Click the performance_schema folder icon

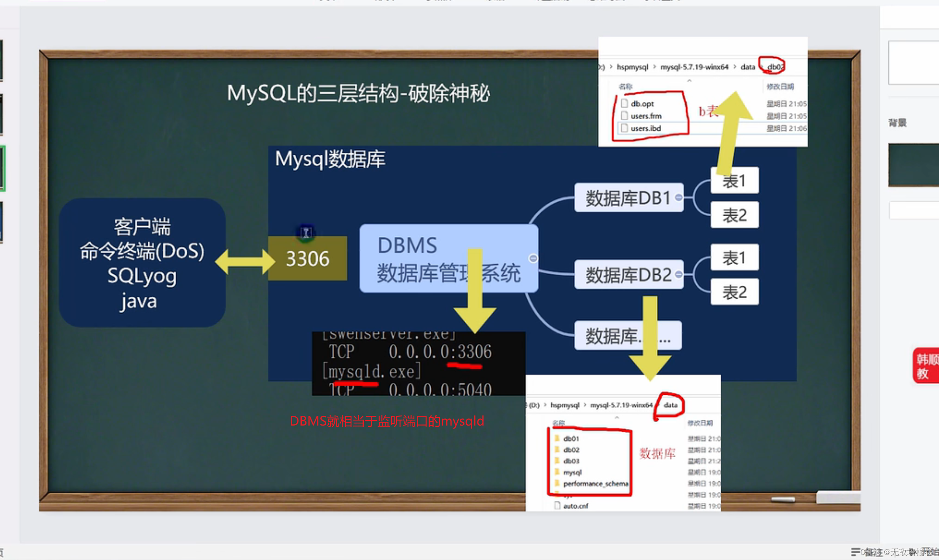557,483
